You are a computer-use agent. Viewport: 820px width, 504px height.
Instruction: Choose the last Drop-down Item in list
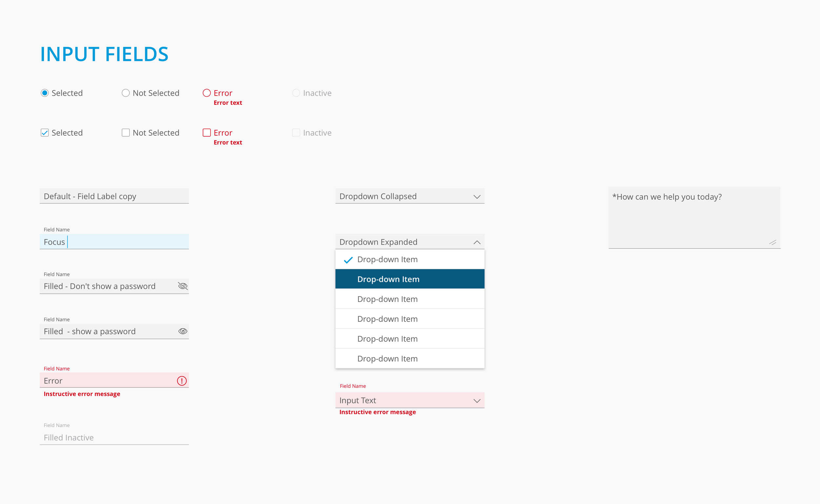[x=409, y=359]
